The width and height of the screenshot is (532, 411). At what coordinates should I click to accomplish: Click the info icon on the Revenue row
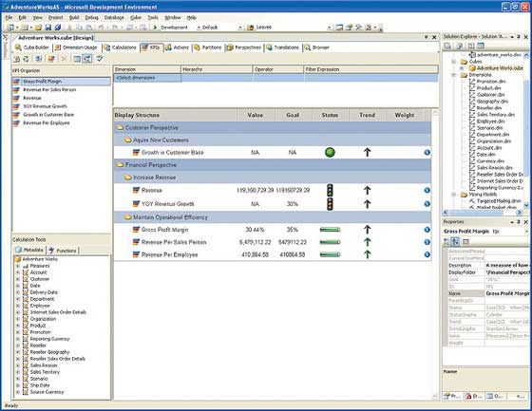pos(427,190)
